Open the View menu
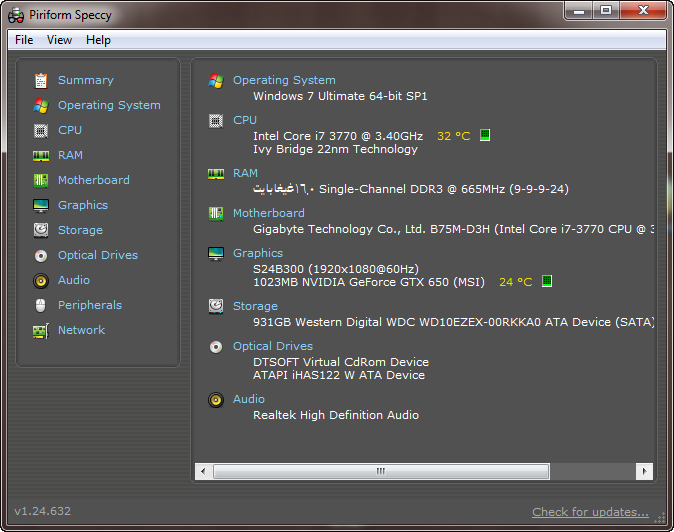This screenshot has width=674, height=532. [x=59, y=40]
